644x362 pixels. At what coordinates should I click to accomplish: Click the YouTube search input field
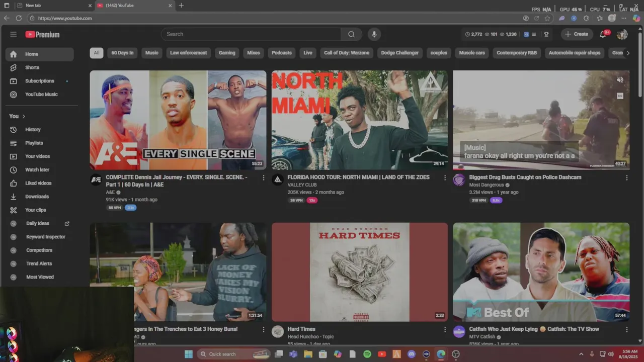(251, 34)
